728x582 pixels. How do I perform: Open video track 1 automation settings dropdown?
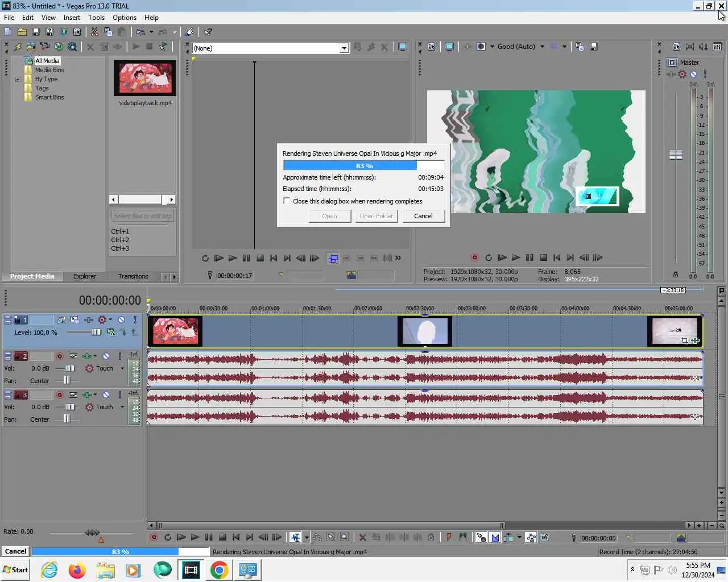click(110, 319)
